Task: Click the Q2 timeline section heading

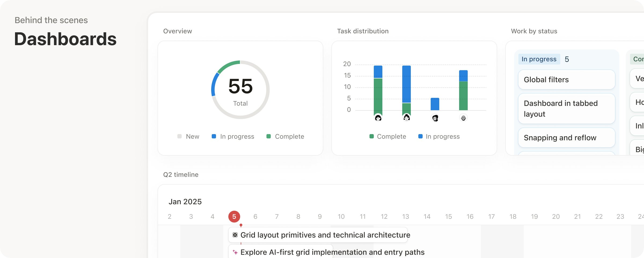Action: [x=181, y=175]
